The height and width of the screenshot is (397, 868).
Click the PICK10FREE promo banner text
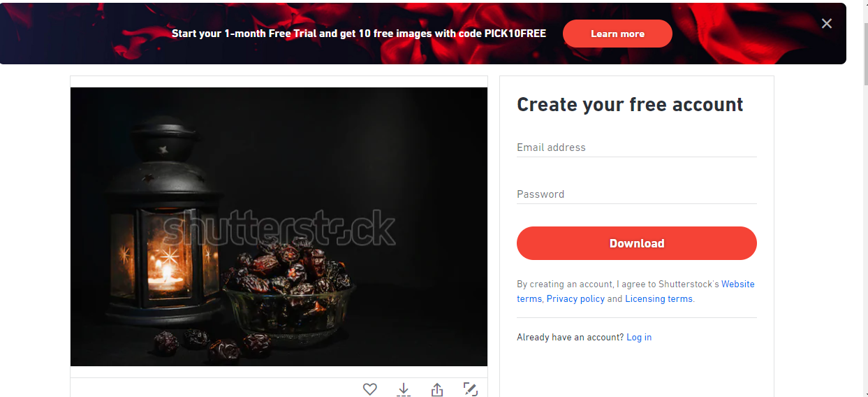[x=359, y=34]
